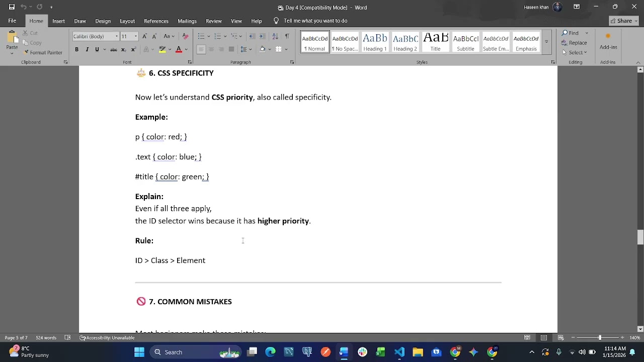
Task: Increase paragraph indent
Action: coord(262,36)
